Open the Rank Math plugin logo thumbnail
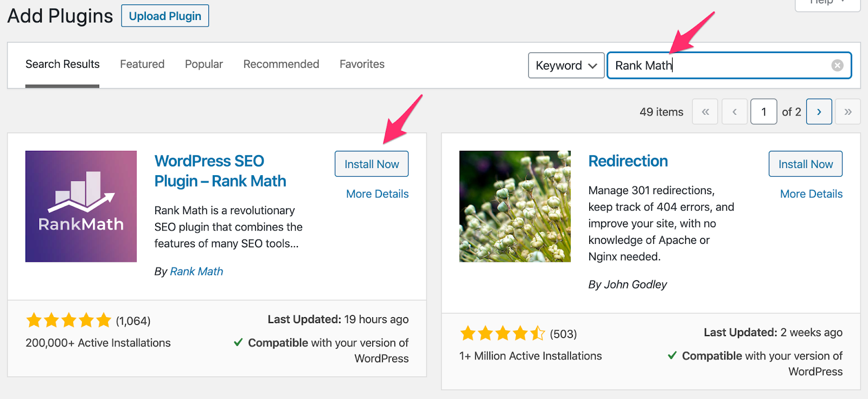The image size is (868, 399). point(81,207)
